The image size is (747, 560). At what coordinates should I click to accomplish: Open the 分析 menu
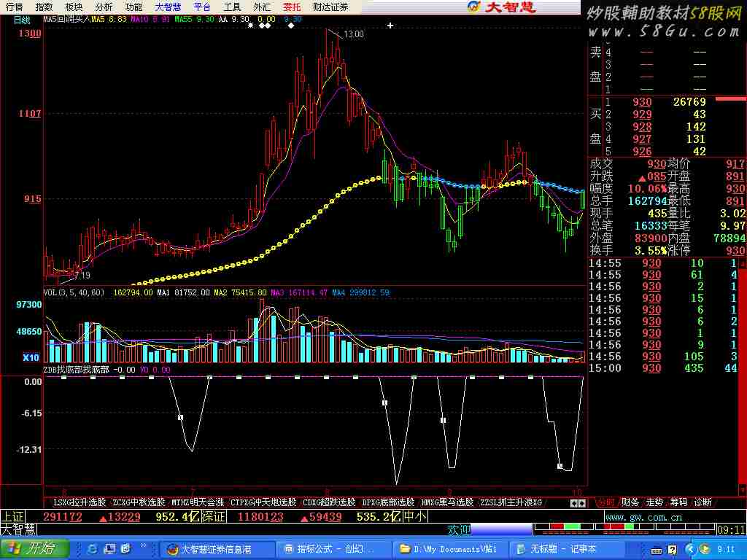[104, 7]
